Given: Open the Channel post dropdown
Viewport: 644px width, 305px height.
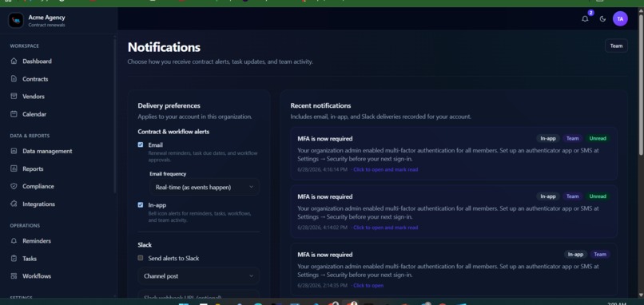Looking at the screenshot, I should point(199,276).
